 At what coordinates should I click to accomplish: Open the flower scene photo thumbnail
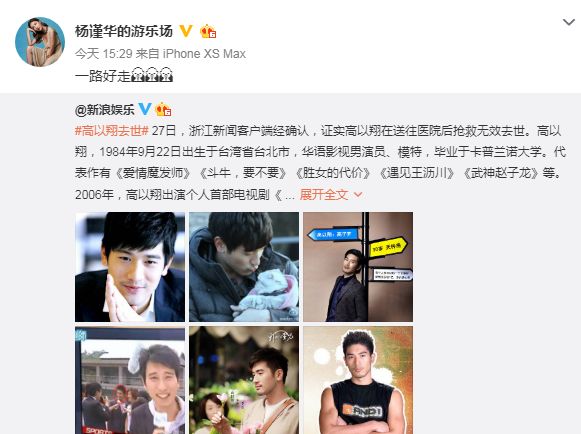coord(244,380)
